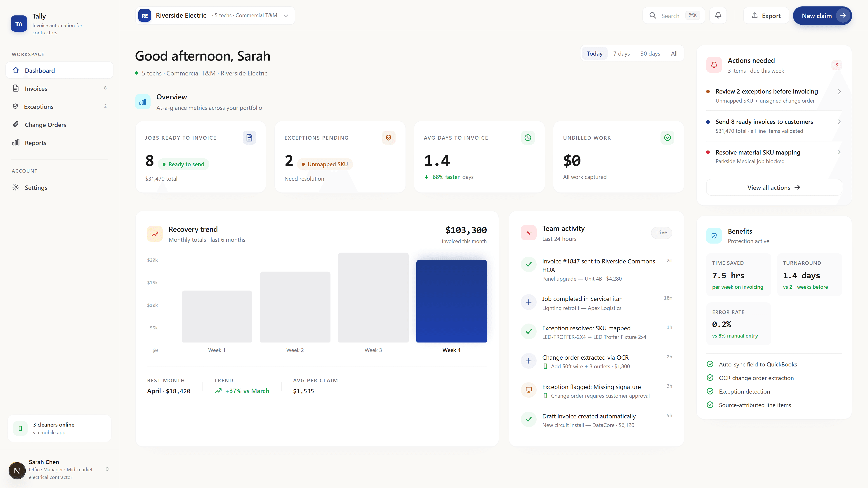Click the plus icon beside Job completed in ServiceTitan
The height and width of the screenshot is (488, 868).
tap(529, 302)
